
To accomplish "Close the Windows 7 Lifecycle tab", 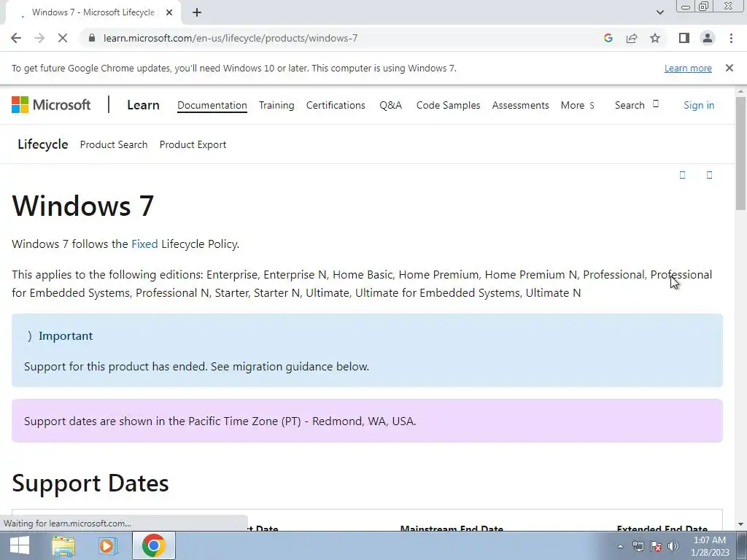I will tap(169, 12).
